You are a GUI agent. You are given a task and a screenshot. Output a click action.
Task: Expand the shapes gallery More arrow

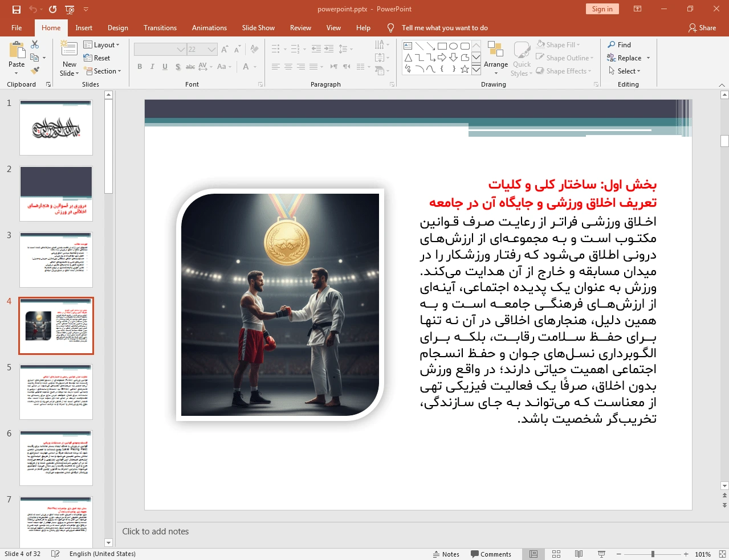(476, 69)
